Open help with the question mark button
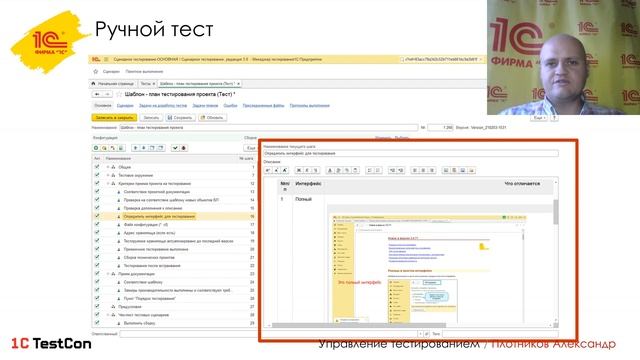The height and width of the screenshot is (360, 640). (554, 118)
